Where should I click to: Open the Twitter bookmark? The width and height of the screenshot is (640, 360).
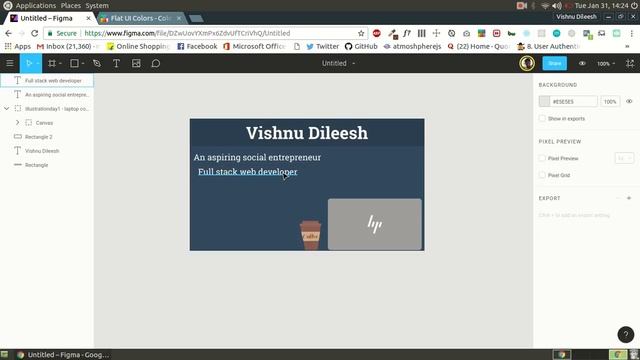pos(323,47)
